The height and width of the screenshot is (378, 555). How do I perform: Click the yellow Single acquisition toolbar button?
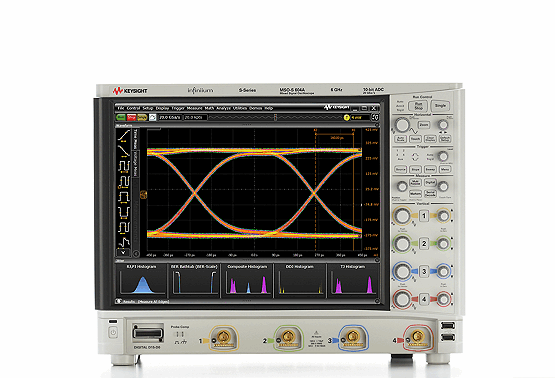point(142,118)
